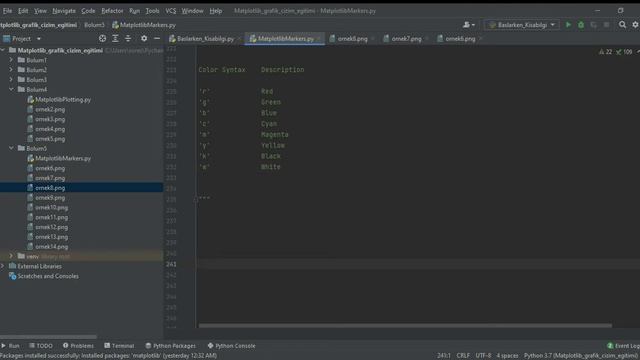Open the VCS menu
640x360 pixels.
[171, 11]
